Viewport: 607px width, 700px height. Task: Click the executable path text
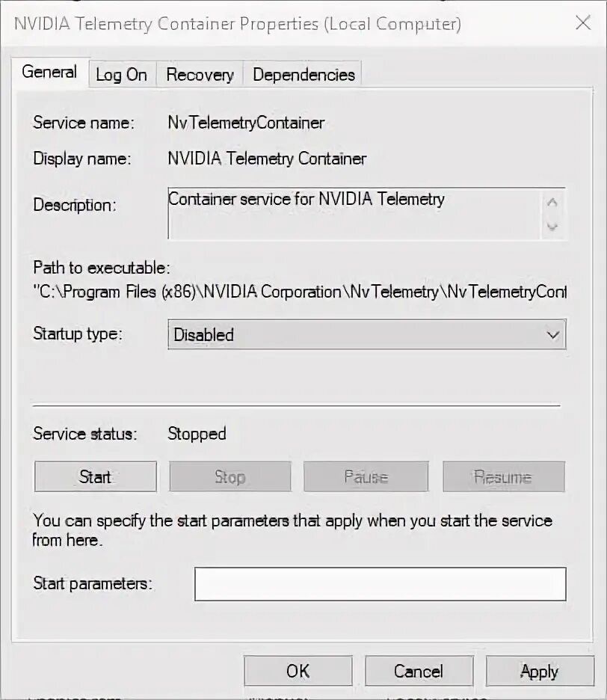coord(299,292)
